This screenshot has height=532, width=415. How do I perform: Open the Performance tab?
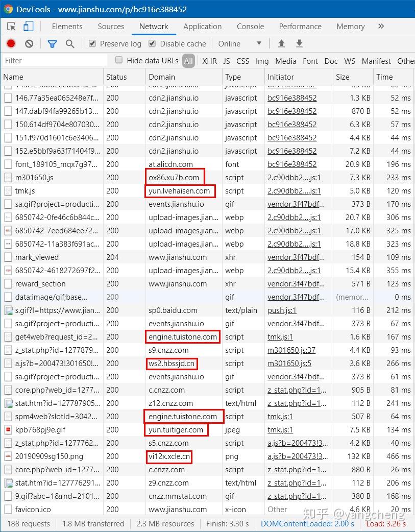tap(300, 27)
